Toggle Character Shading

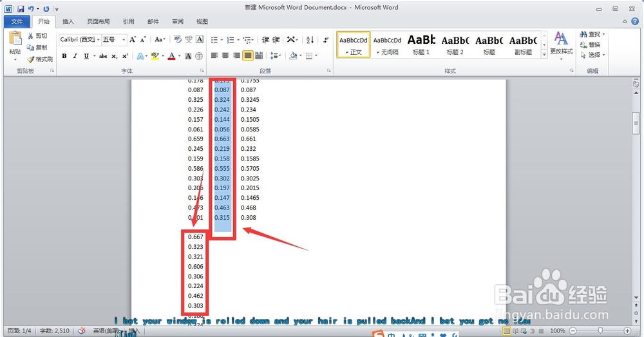click(x=188, y=56)
